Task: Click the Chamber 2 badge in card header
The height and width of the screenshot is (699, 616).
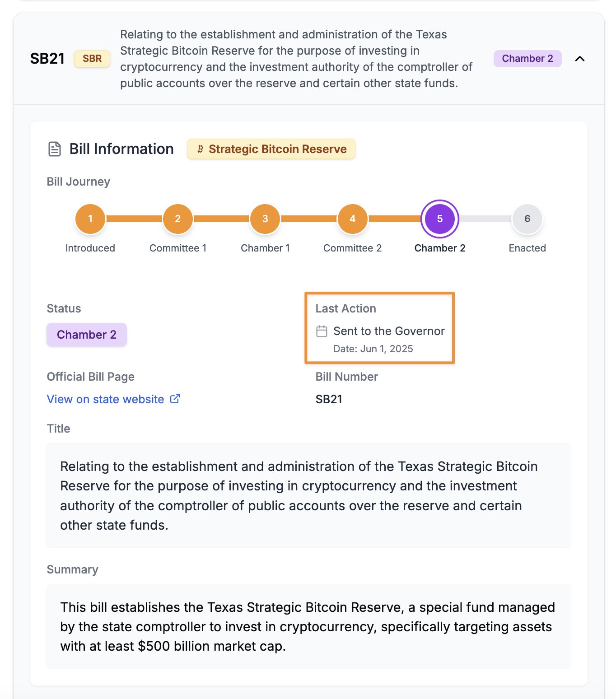Action: coord(527,59)
